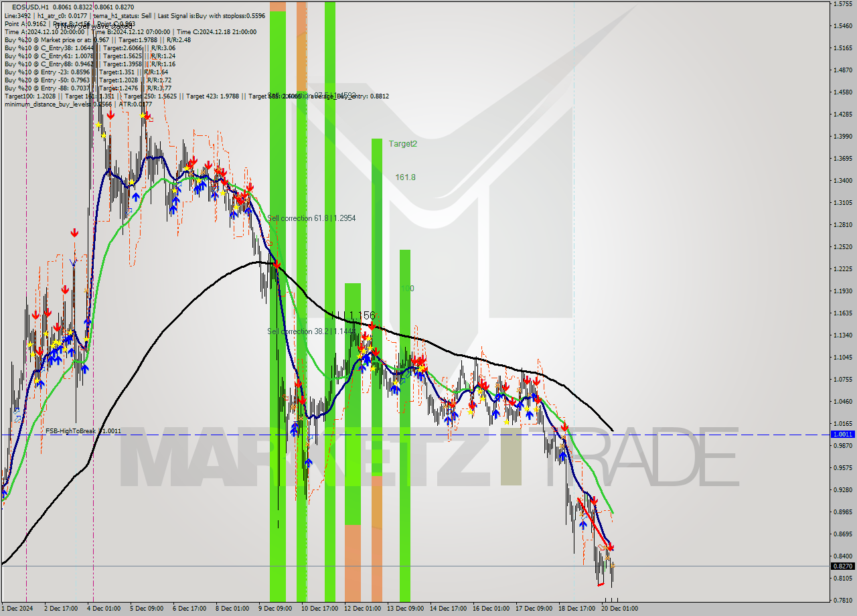Click the 'Target2' chart label
The width and height of the screenshot is (857, 616).
coord(403,143)
